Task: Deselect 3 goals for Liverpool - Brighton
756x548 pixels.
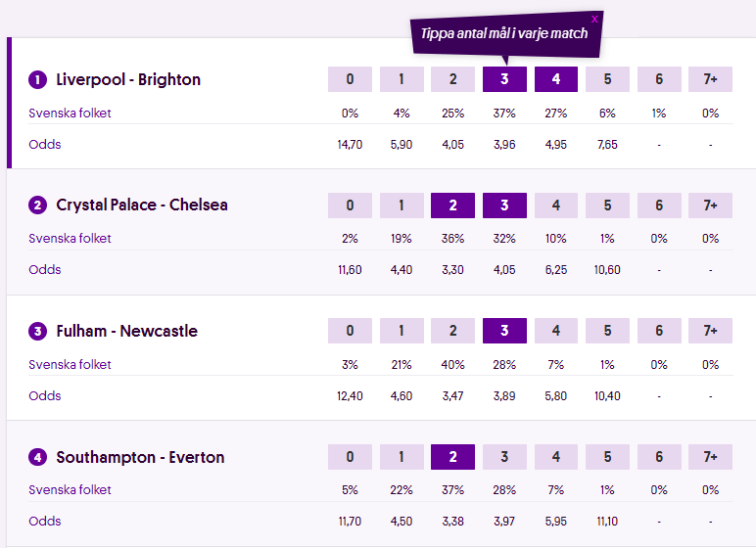Action: coord(504,79)
